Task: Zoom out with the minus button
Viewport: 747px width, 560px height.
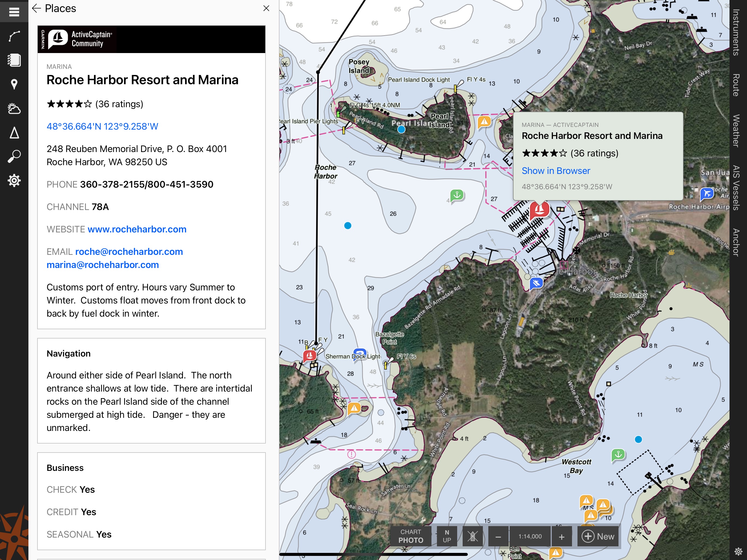Action: (x=498, y=536)
